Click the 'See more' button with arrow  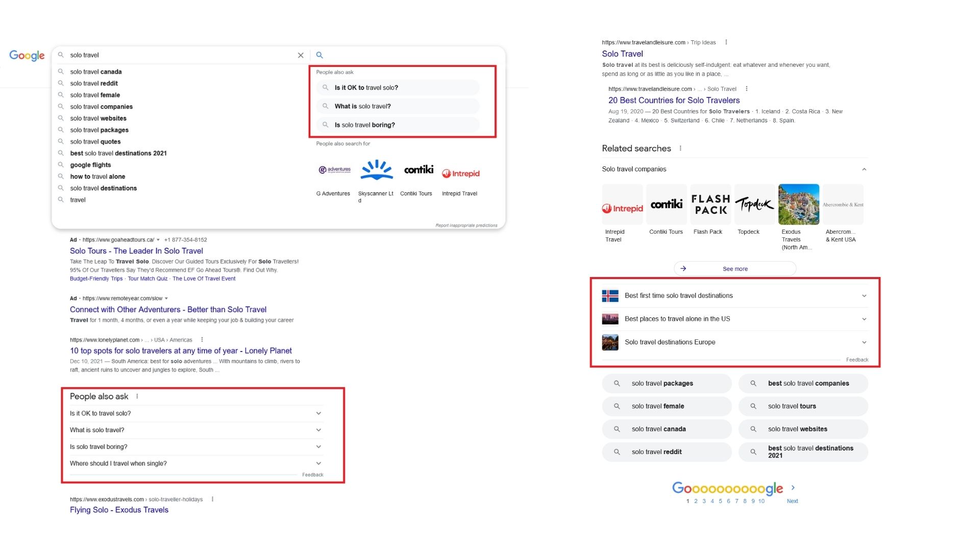coord(735,269)
